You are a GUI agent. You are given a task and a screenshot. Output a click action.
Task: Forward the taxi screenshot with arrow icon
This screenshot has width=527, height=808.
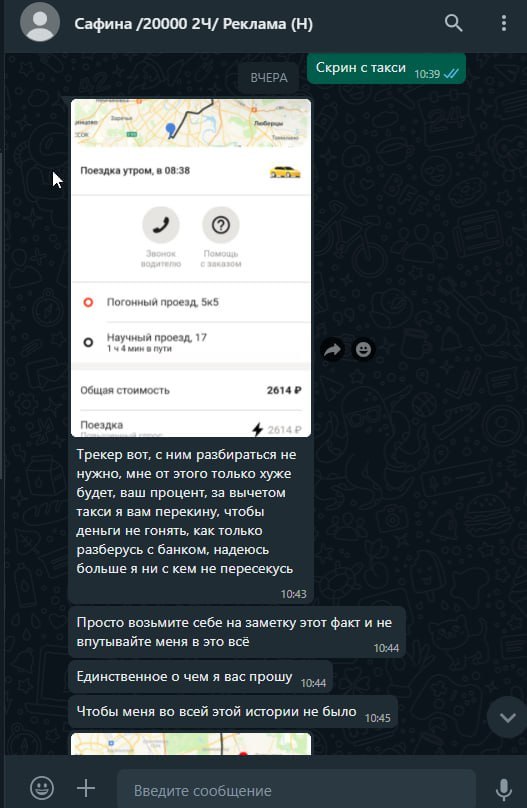[x=332, y=350]
